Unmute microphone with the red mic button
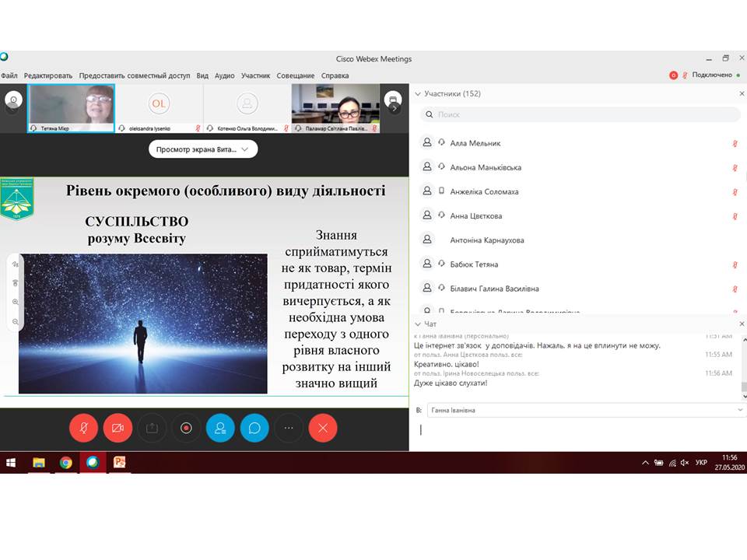 (83, 428)
